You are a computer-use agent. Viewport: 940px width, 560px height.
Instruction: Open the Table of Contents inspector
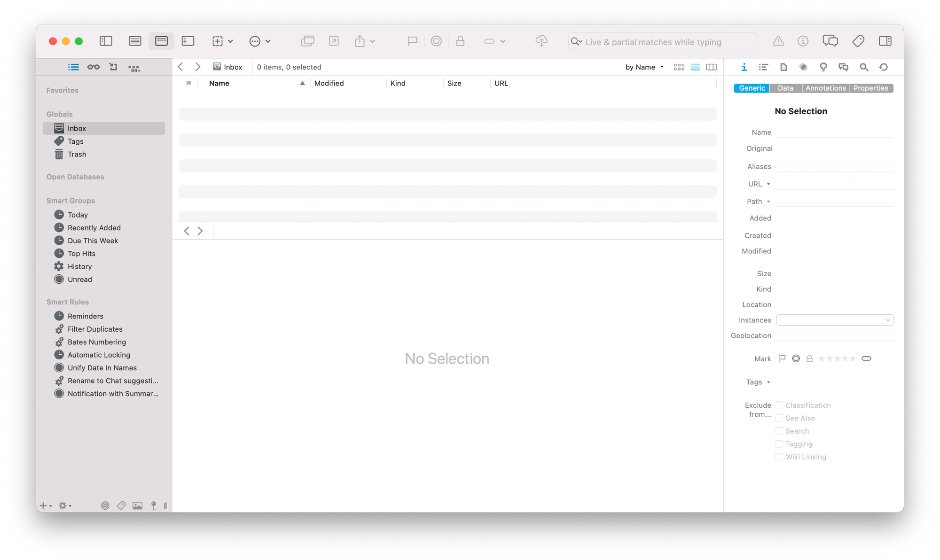coord(763,67)
